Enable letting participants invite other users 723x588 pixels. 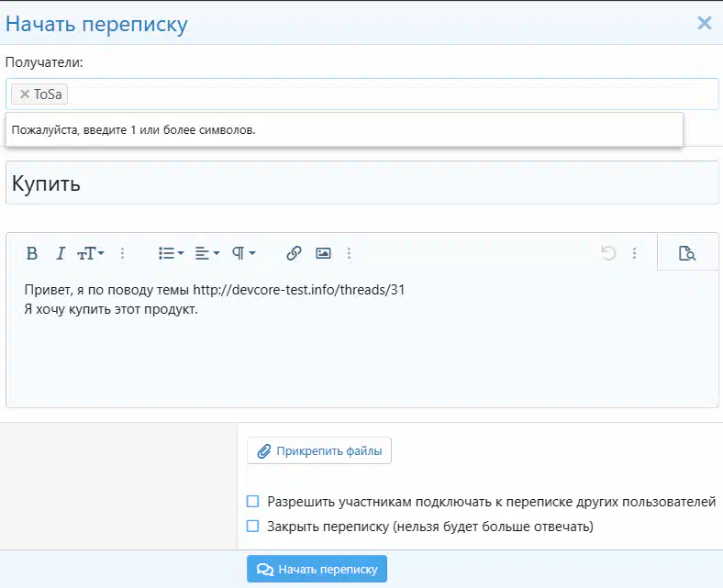pos(253,502)
